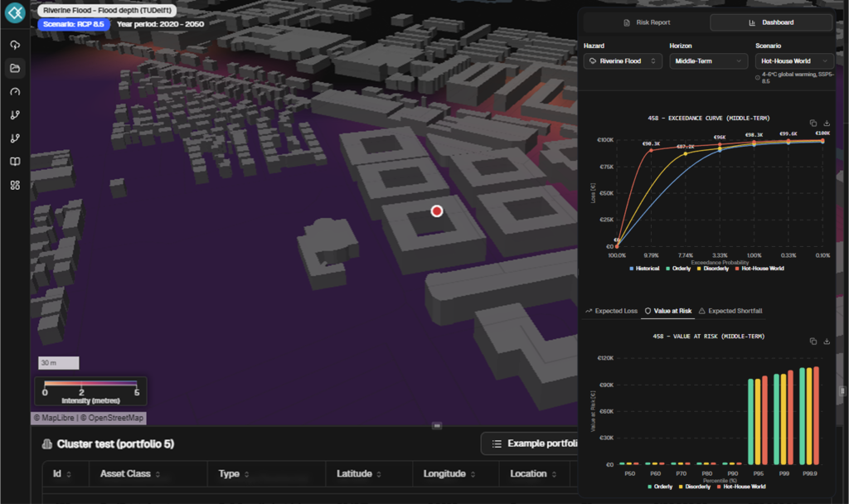Download the exceedance curve chart
This screenshot has width=849, height=504.
(x=827, y=123)
